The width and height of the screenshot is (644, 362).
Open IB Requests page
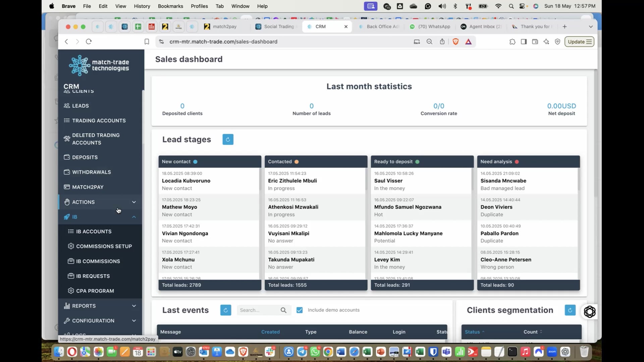click(93, 276)
